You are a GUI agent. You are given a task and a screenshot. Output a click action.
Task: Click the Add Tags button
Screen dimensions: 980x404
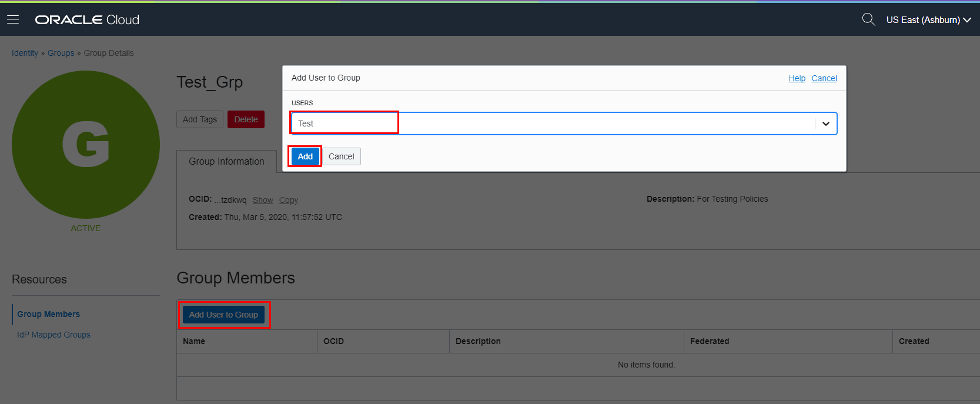[200, 119]
